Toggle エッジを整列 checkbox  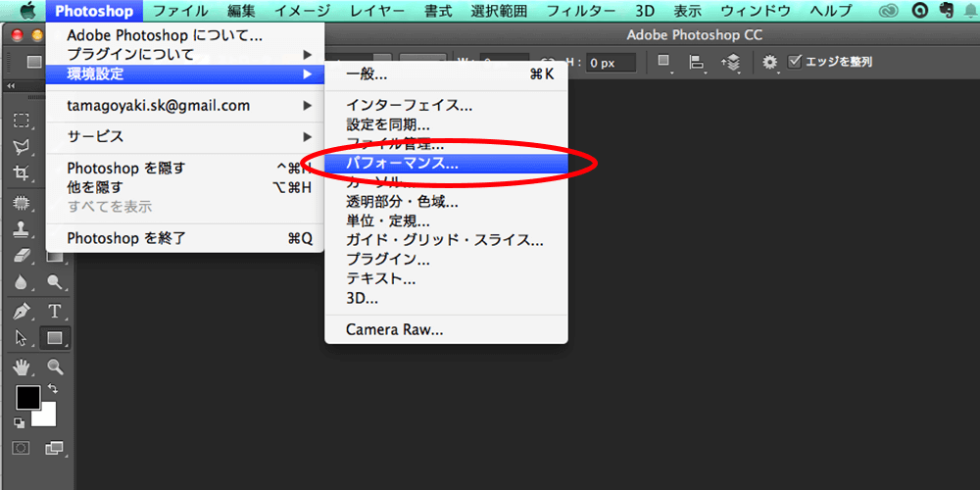point(795,61)
